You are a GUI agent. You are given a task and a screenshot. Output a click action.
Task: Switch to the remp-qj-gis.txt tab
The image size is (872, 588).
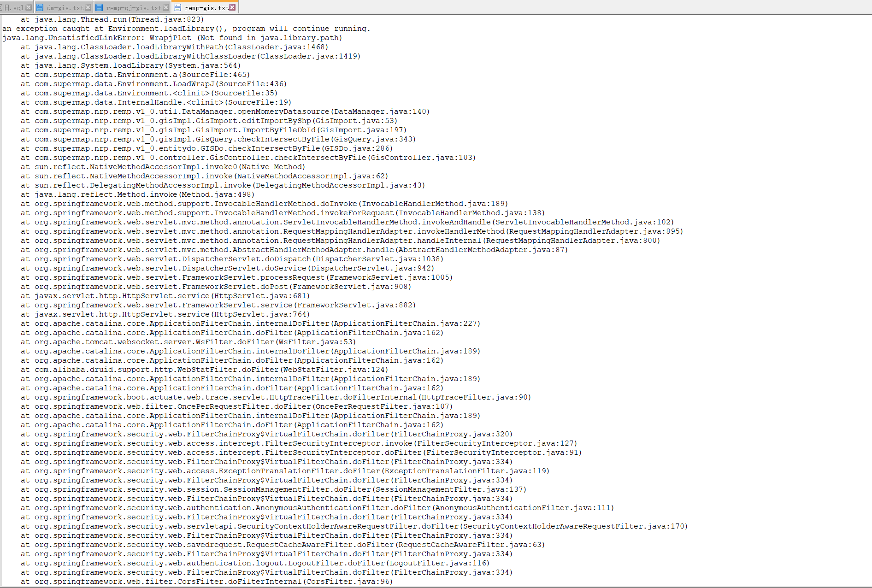pos(133,7)
